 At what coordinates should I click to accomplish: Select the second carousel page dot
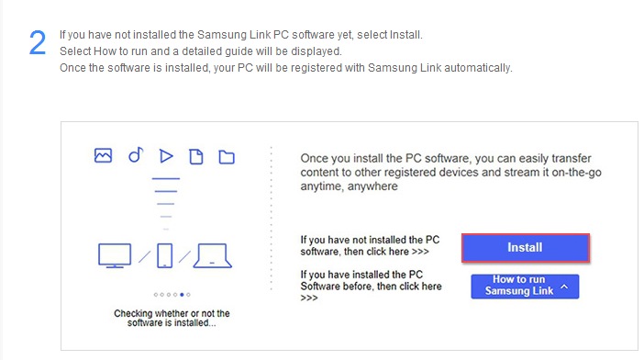coord(162,295)
